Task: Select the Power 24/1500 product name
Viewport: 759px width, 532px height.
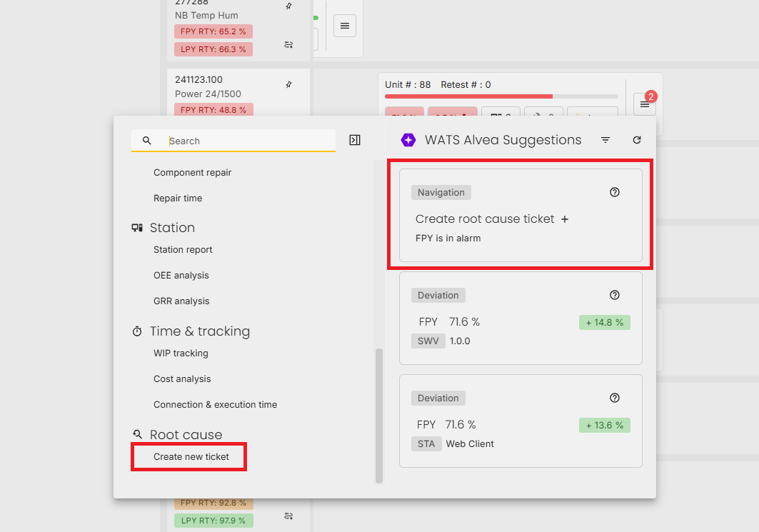Action: [x=208, y=94]
